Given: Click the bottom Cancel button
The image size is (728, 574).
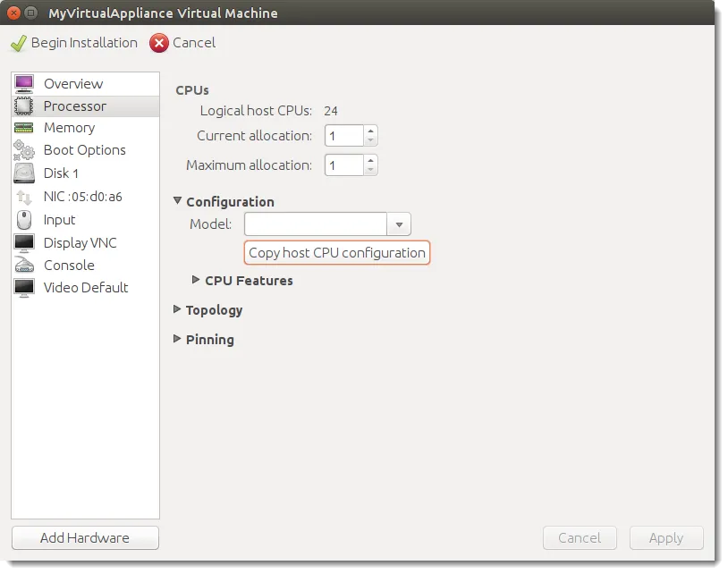Looking at the screenshot, I should 580,538.
